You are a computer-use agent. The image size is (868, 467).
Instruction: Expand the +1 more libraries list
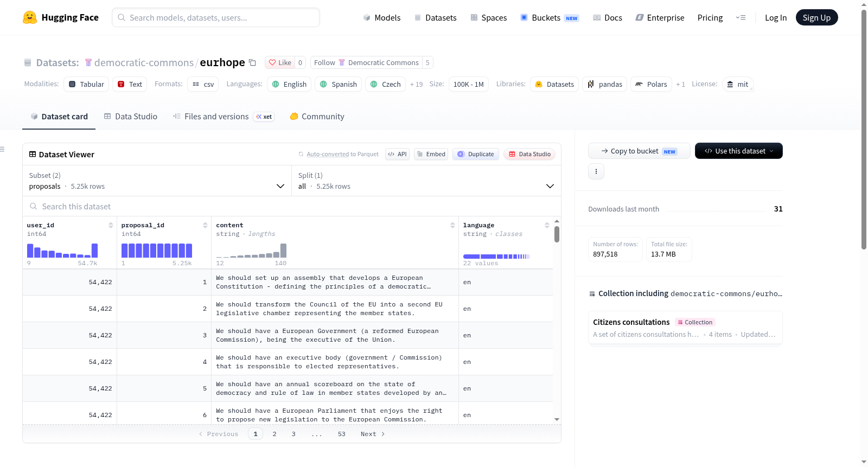[680, 84]
